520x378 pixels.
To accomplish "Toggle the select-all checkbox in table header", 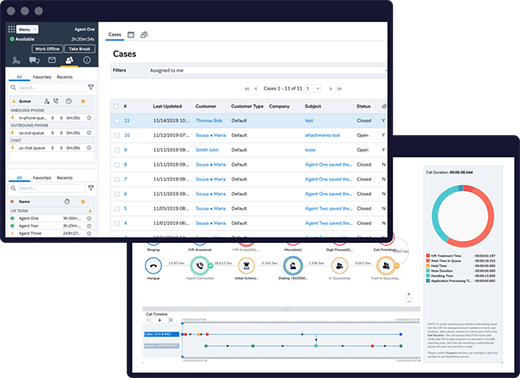I will [x=116, y=106].
